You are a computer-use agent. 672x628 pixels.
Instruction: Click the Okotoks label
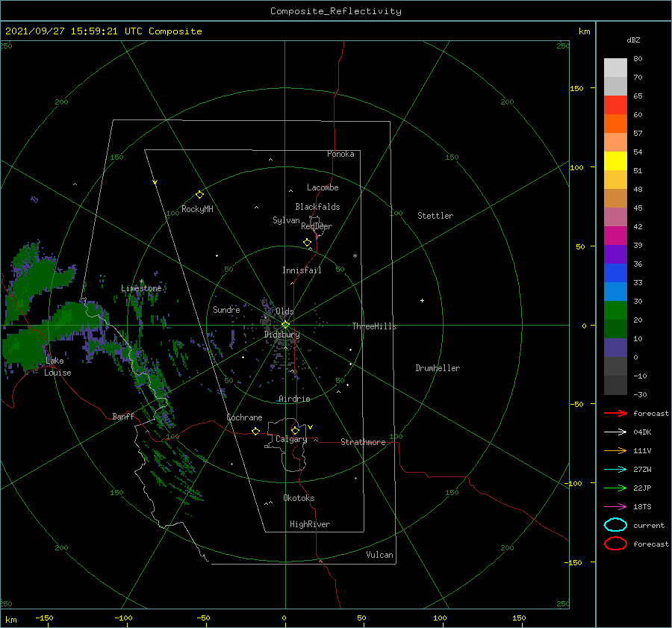(x=299, y=498)
